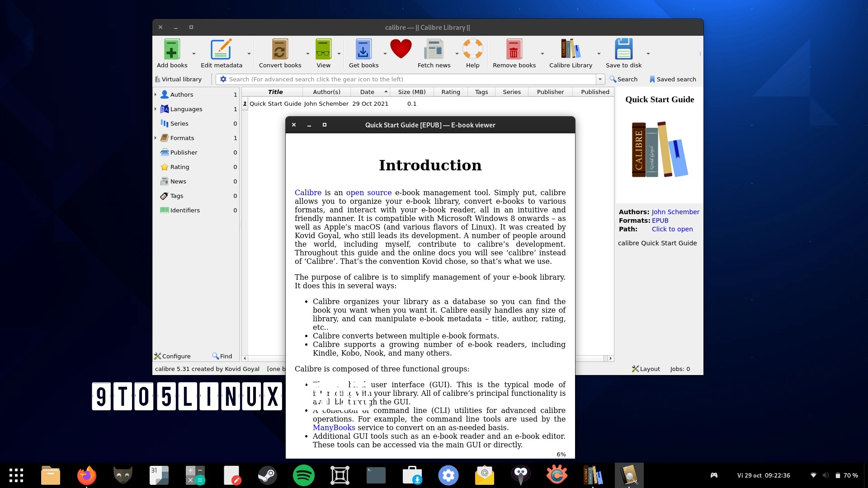This screenshot has height=488, width=868.
Task: Click the Save to disk icon
Action: click(x=623, y=49)
